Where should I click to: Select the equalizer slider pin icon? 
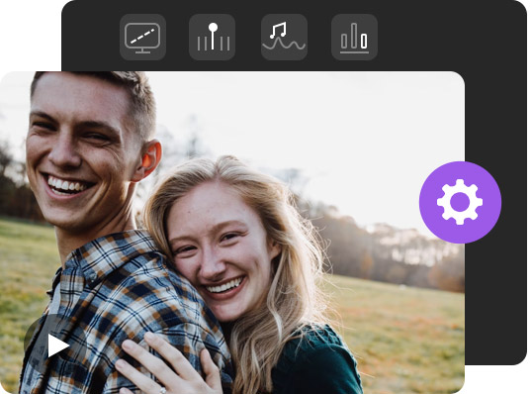212,37
